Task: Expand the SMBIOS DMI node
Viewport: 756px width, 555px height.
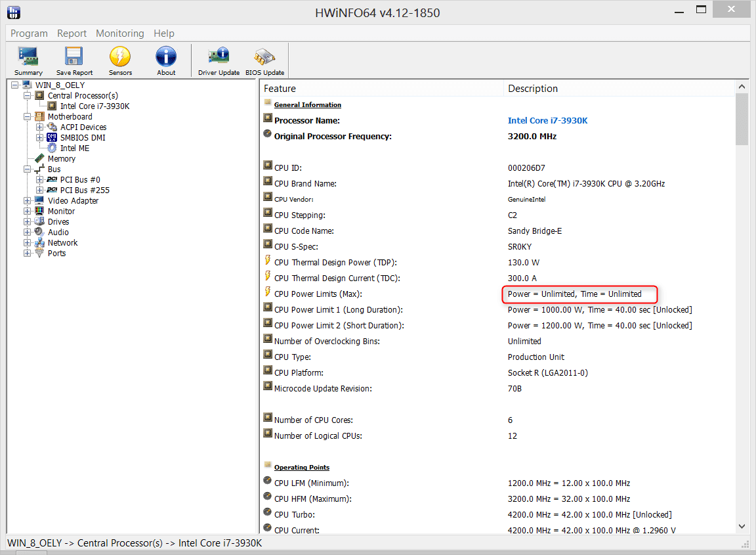Action: tap(40, 137)
